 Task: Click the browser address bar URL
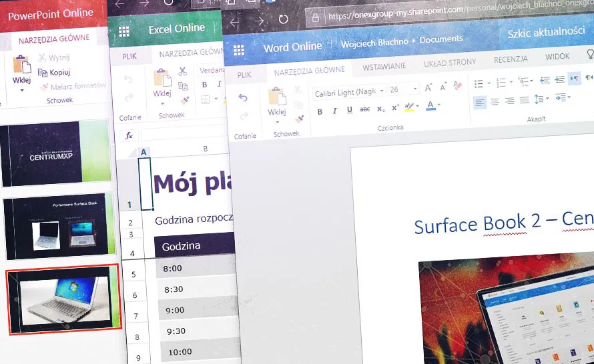(461, 11)
